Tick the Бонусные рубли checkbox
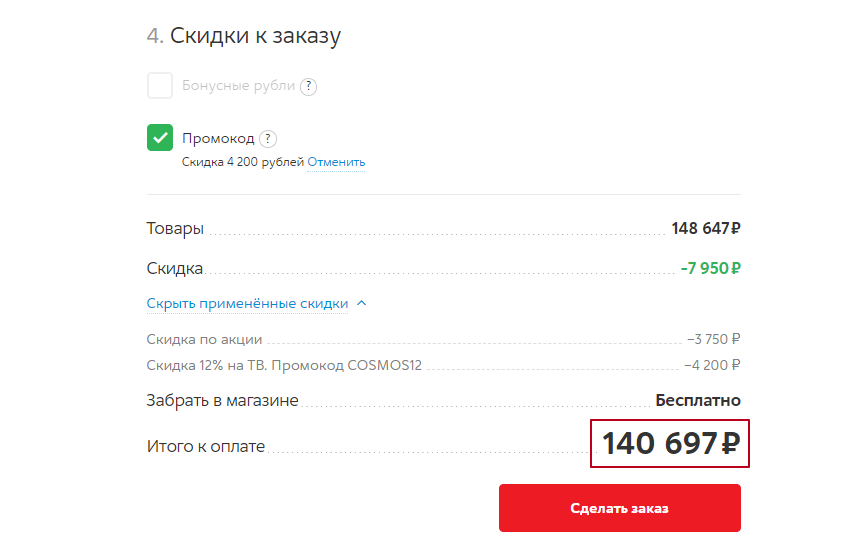842x540 pixels. (160, 85)
